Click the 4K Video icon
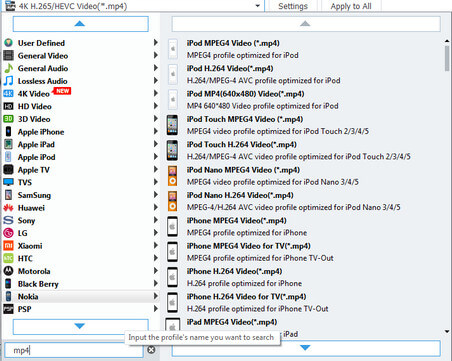452x361 pixels. 8,94
